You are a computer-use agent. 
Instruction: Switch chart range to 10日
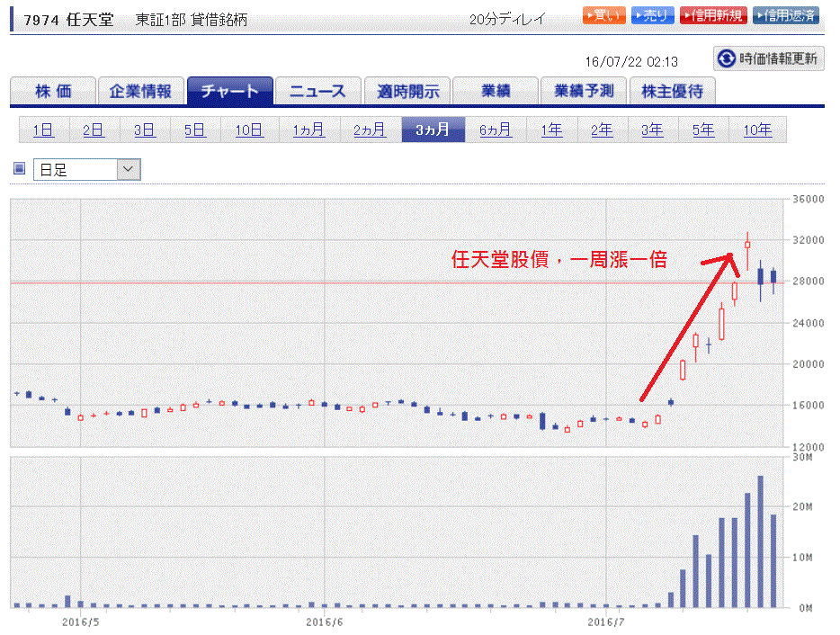[249, 130]
